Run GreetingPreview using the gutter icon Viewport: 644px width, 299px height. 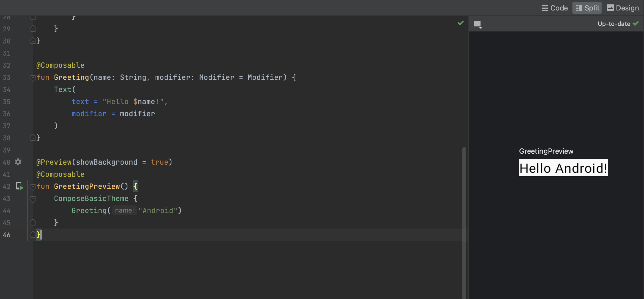[x=20, y=186]
